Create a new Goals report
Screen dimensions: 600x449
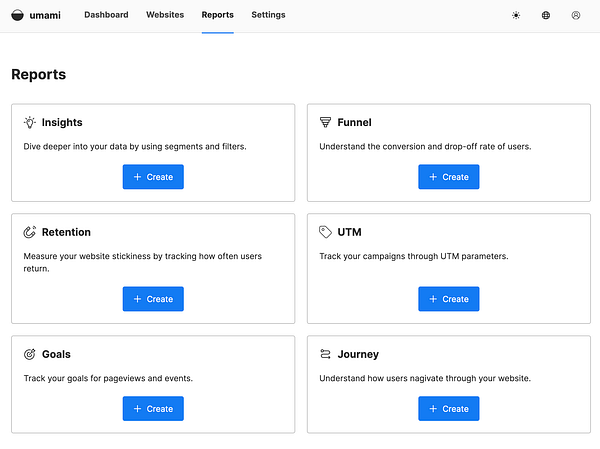coord(153,409)
